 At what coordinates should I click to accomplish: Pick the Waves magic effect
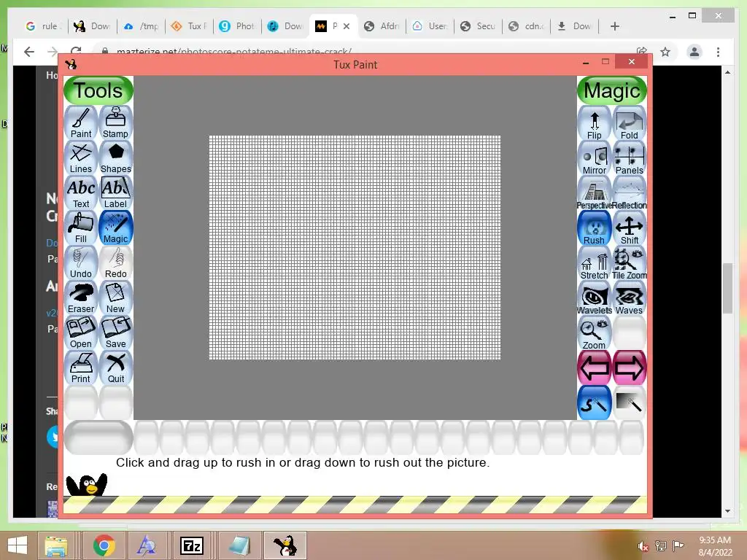(630, 299)
